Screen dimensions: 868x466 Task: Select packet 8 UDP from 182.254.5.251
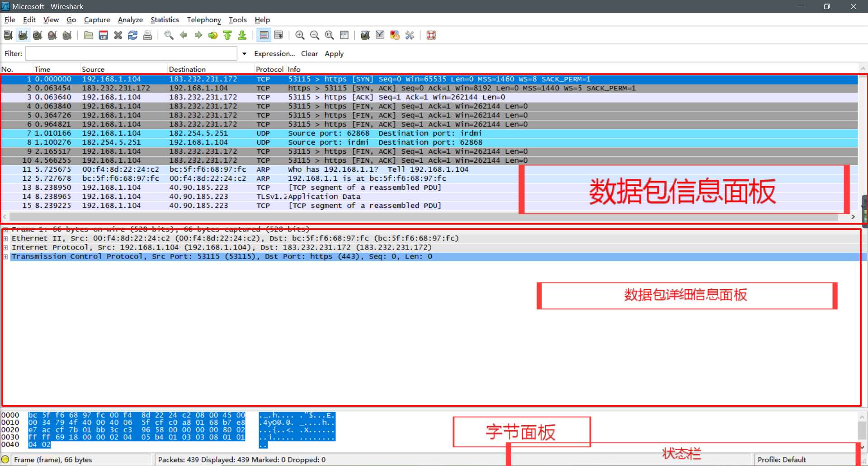(429, 142)
